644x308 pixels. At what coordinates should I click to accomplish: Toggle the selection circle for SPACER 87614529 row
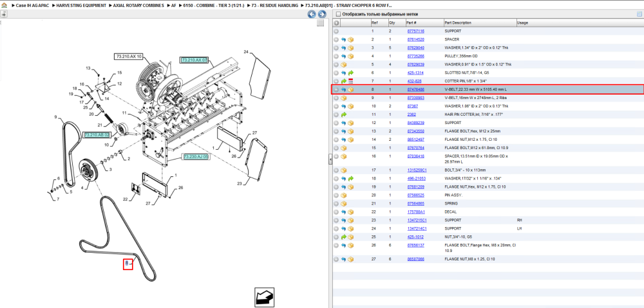[336, 40]
